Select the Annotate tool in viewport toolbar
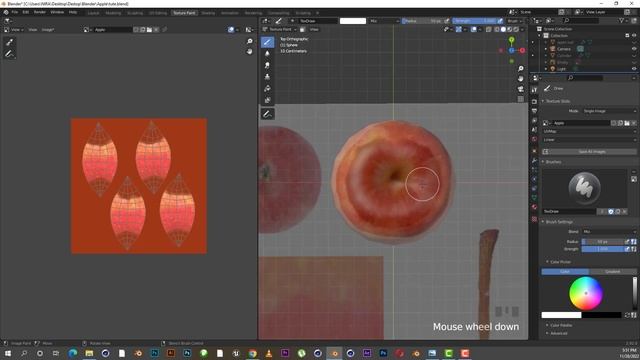This screenshot has height=360, width=640. (267, 114)
